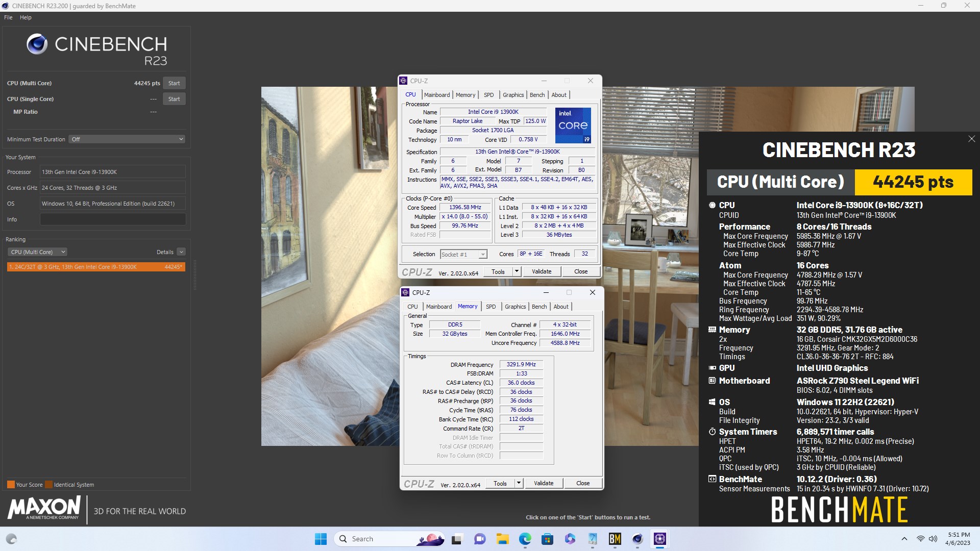Open the Cinebench Help menu
Image resolution: width=980 pixels, height=551 pixels.
tap(26, 17)
